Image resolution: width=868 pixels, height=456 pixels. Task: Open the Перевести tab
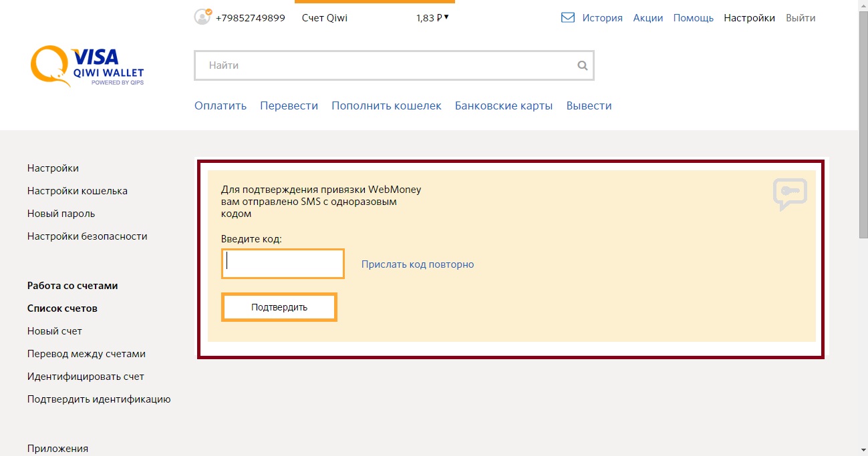pyautogui.click(x=289, y=105)
